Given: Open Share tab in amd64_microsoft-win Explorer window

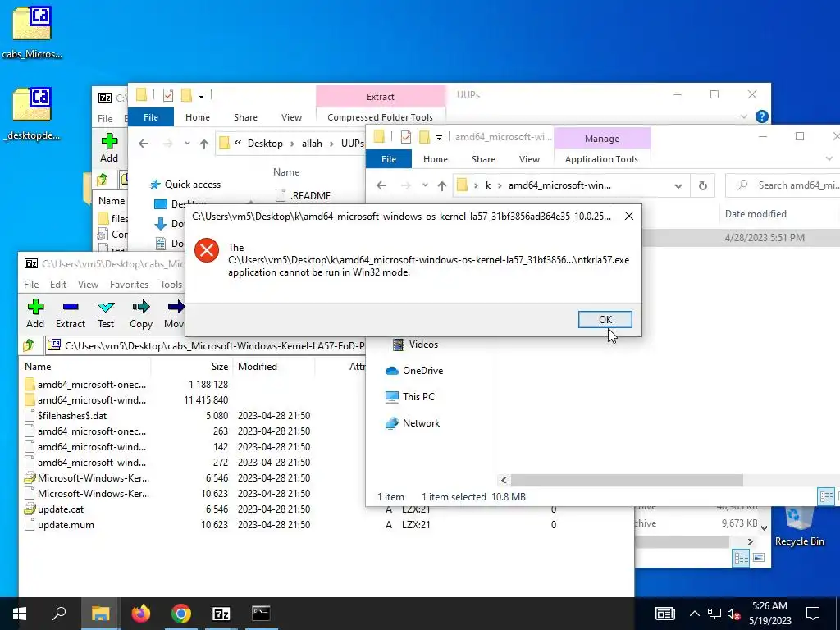Looking at the screenshot, I should point(483,159).
